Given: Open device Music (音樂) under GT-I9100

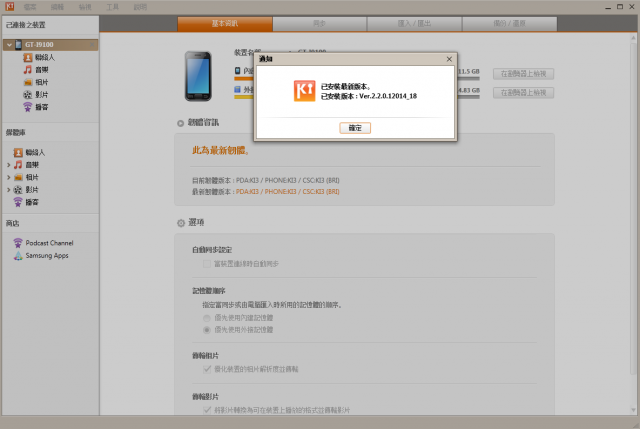Looking at the screenshot, I should coord(27,70).
